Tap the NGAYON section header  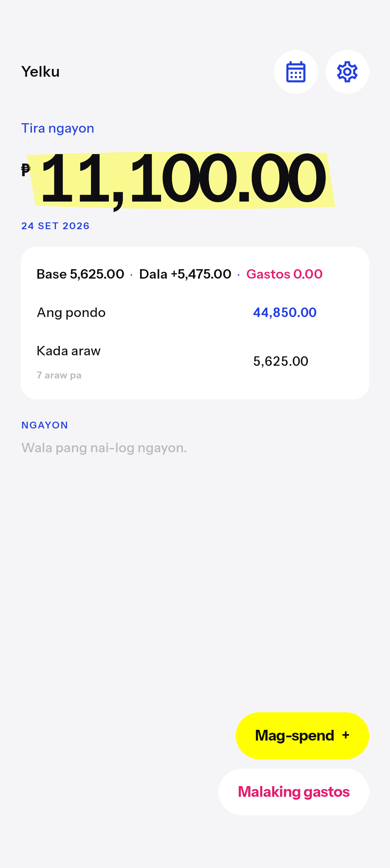click(45, 425)
